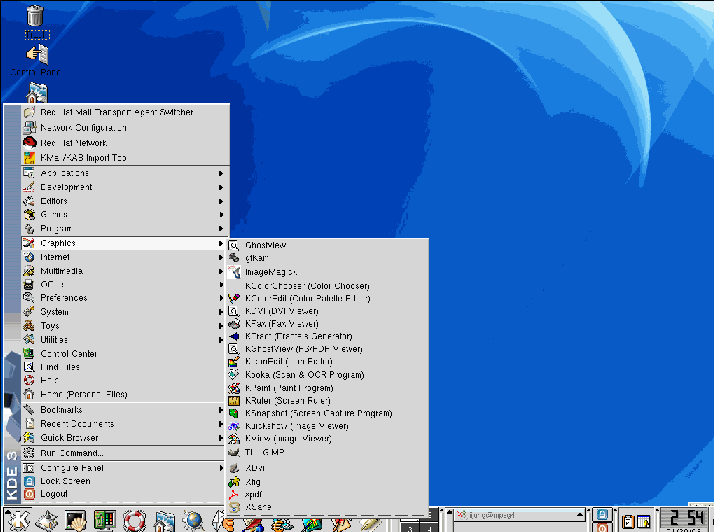Launch ImageMagick from the Graphics submenu

point(327,272)
